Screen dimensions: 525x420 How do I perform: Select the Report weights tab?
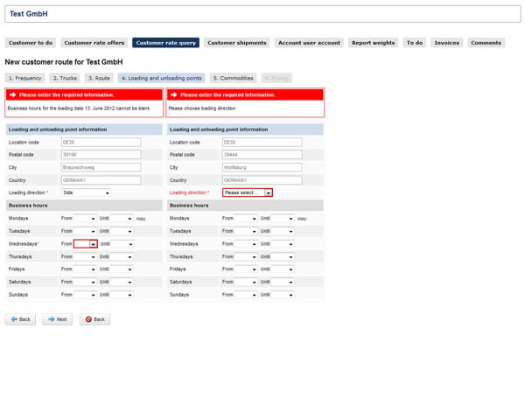click(x=373, y=43)
